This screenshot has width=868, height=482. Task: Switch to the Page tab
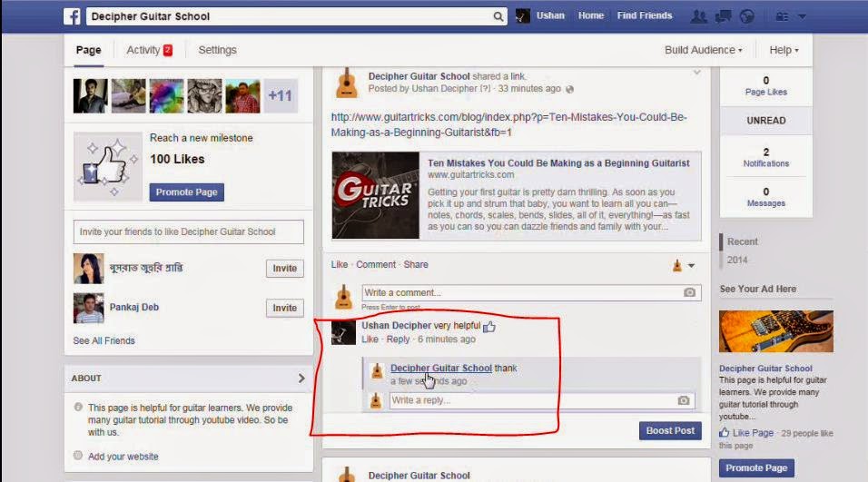coord(89,50)
